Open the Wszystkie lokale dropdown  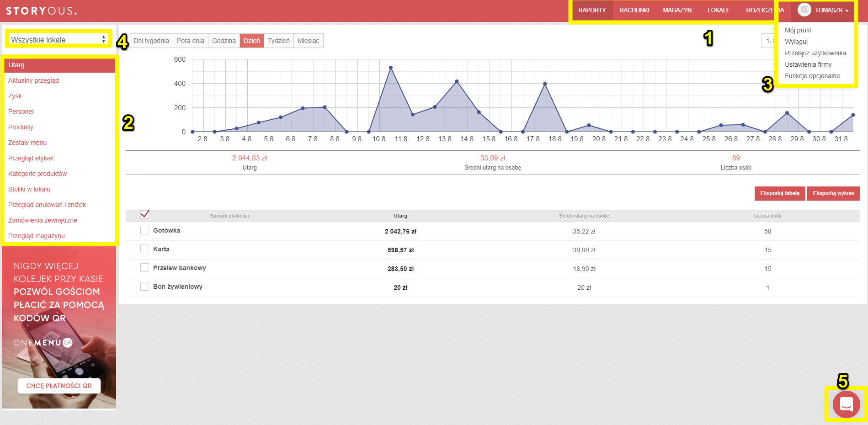58,39
